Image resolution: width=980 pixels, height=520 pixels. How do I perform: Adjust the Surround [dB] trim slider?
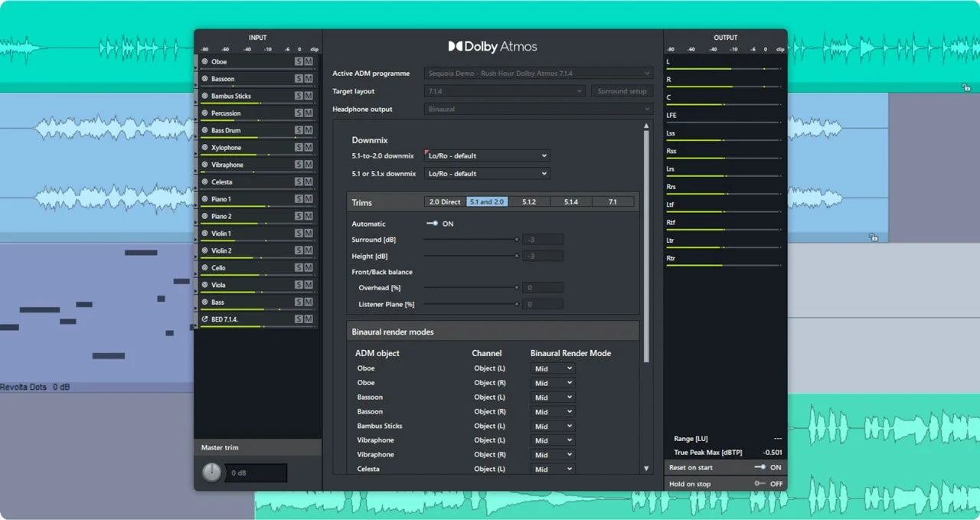[471, 240]
